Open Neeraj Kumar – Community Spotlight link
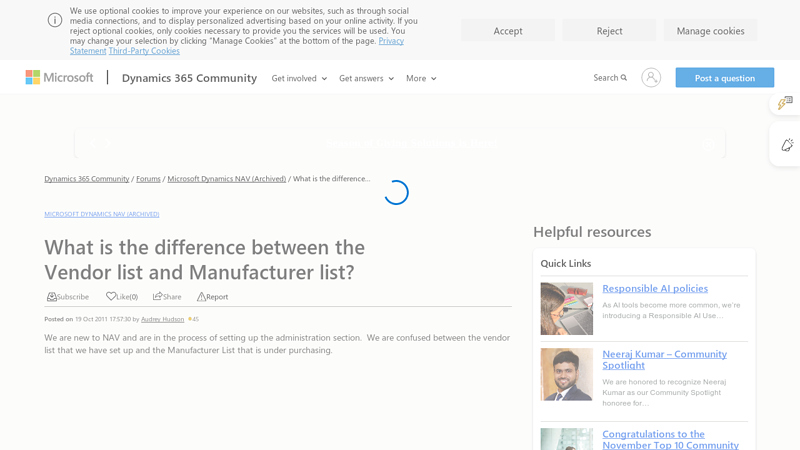 tap(664, 360)
